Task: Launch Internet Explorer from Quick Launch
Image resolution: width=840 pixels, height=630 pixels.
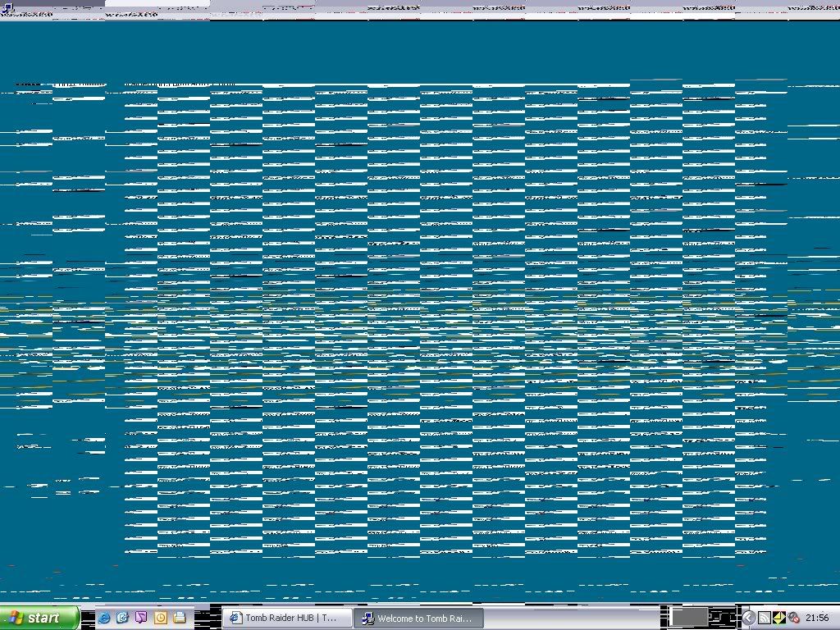Action: coord(103,618)
